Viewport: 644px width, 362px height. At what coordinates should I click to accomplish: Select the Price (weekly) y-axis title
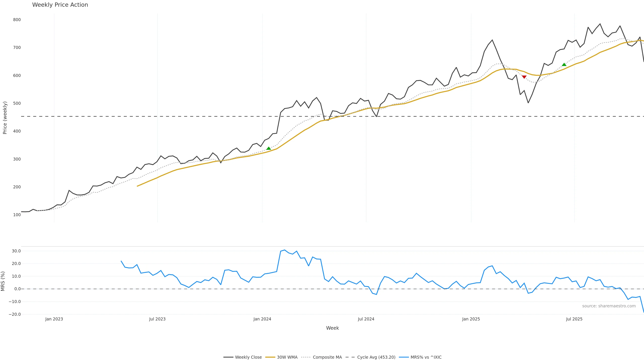[5, 118]
